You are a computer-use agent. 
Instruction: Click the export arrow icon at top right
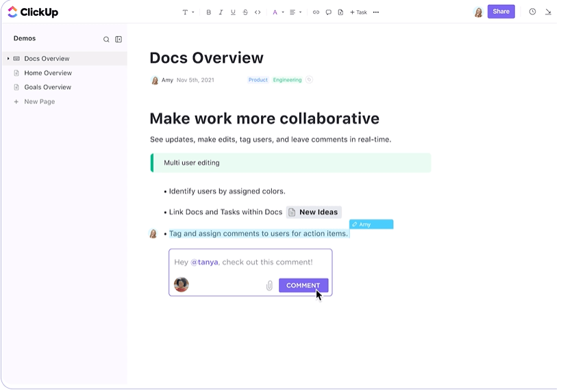(548, 12)
